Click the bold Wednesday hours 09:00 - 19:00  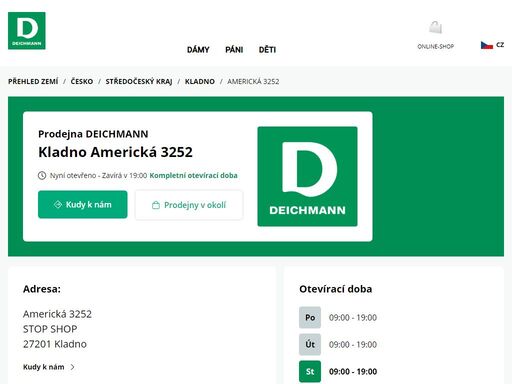point(353,371)
